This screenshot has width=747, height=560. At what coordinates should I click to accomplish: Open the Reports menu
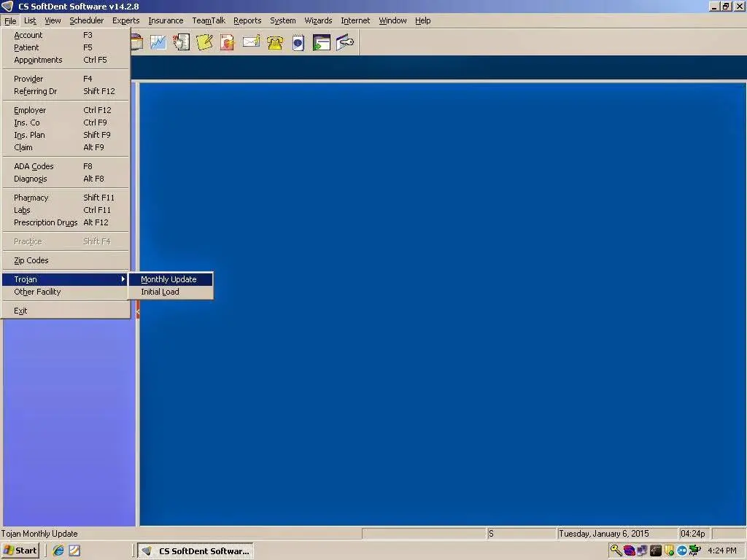click(x=247, y=20)
